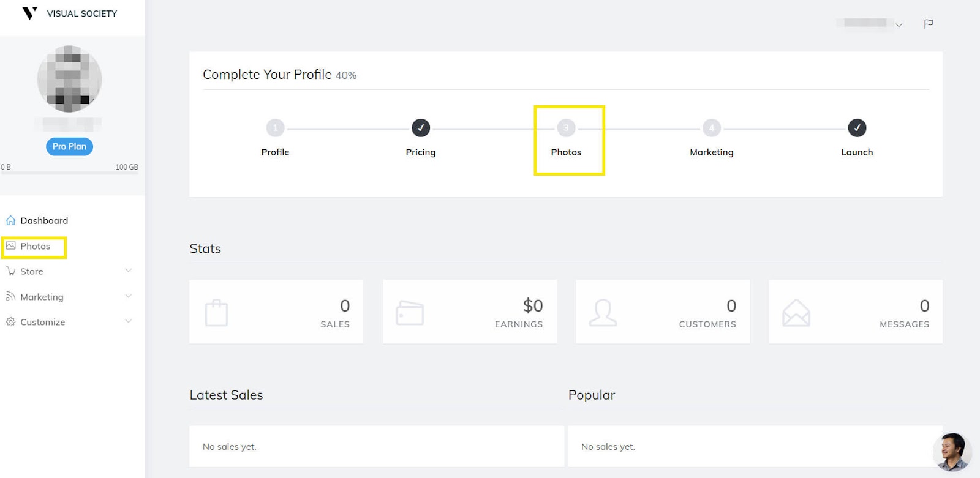Open the account dropdown arrow
Screen dimensions: 980x478
pos(899,25)
